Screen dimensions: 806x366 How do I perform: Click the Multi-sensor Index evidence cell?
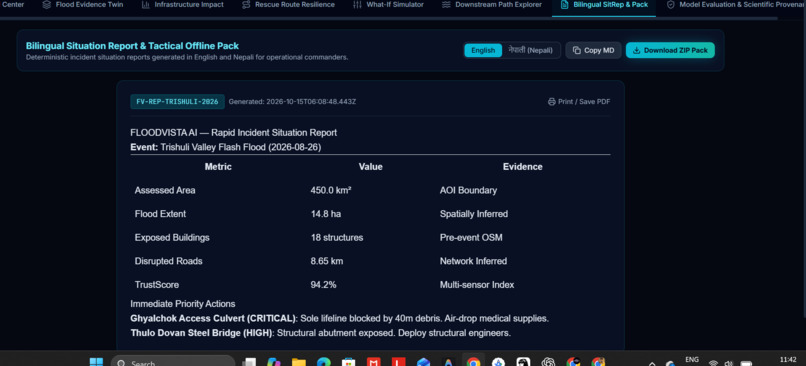click(477, 285)
